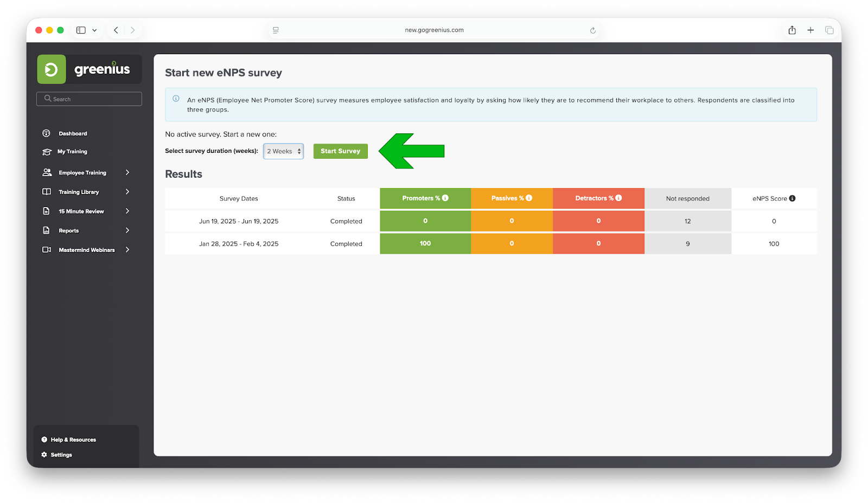Image resolution: width=868 pixels, height=503 pixels.
Task: Click the Passives % column header
Action: pos(512,198)
